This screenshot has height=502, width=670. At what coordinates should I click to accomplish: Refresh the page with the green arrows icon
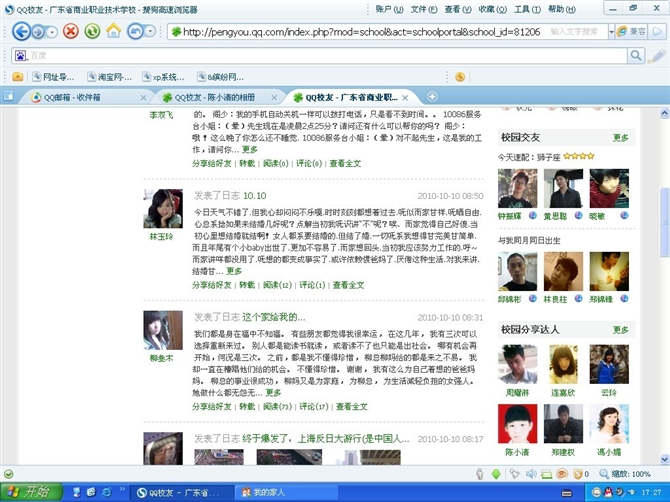point(92,31)
